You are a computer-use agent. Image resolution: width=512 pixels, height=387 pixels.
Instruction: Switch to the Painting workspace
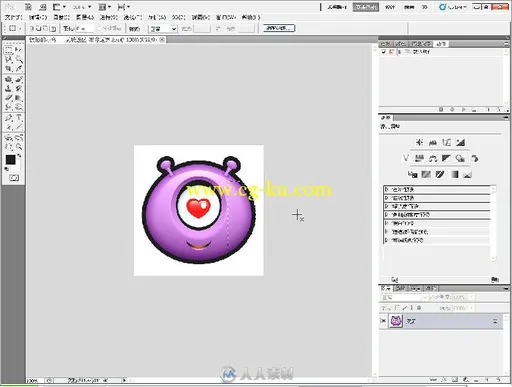[409, 7]
